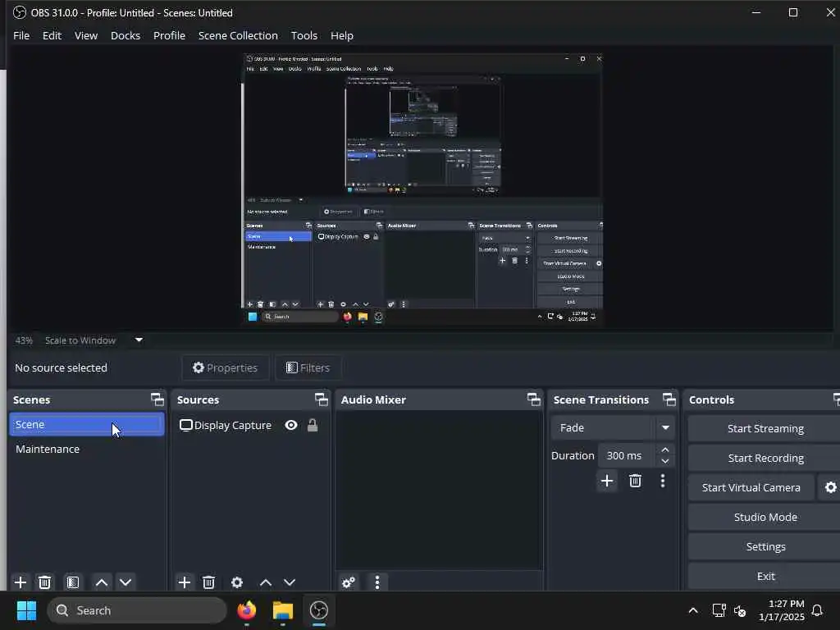This screenshot has width=840, height=630.
Task: Toggle the Display Capture lock
Action: click(313, 426)
